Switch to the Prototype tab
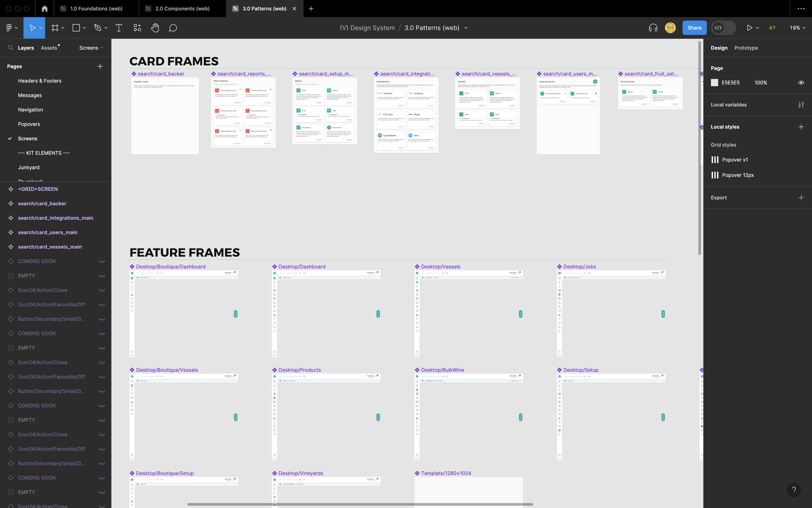The width and height of the screenshot is (812, 508). click(746, 48)
